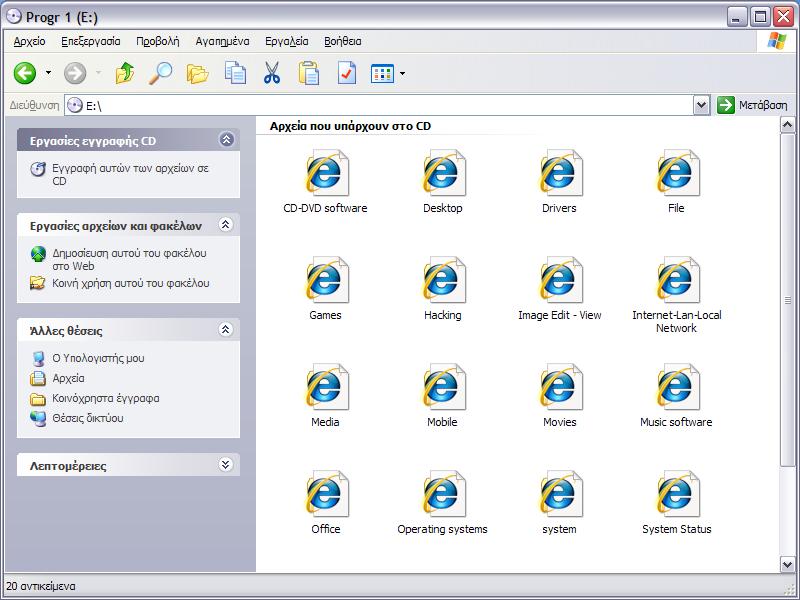Select the CD-DVD software item icon
The image size is (800, 600).
point(326,173)
